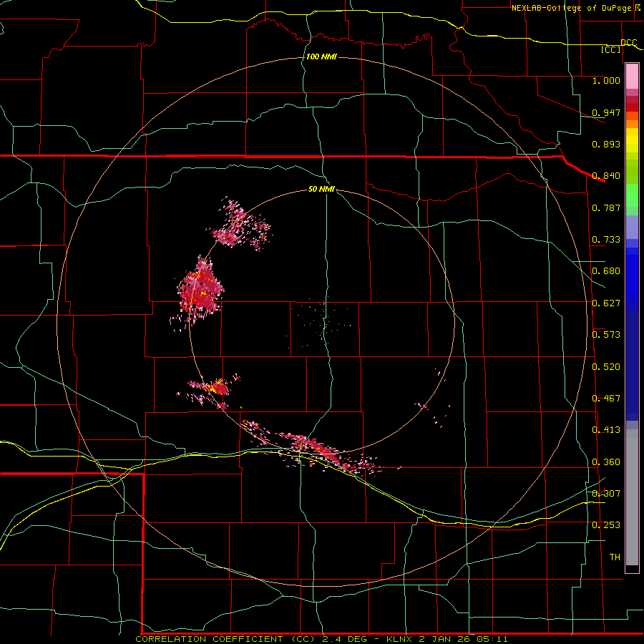The width and height of the screenshot is (644, 644).
Task: Click the TH threshold label
Action: 615,557
